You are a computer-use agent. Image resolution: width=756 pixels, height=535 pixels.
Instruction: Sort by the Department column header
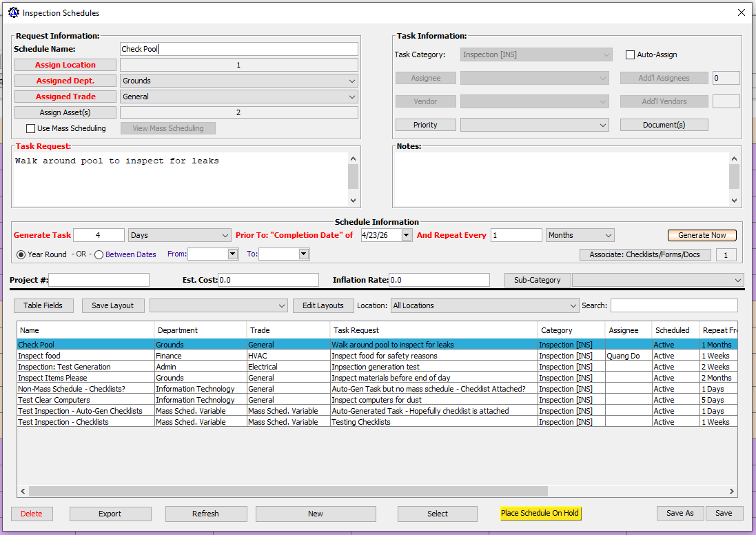coord(200,330)
